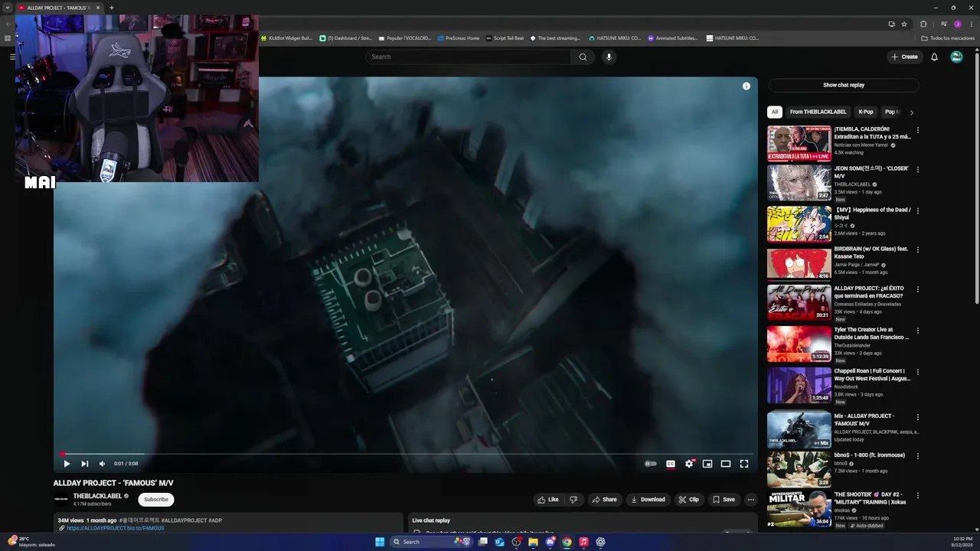Screen dimensions: 980x551
Task: Open Chrome profile avatar
Action: (x=957, y=24)
